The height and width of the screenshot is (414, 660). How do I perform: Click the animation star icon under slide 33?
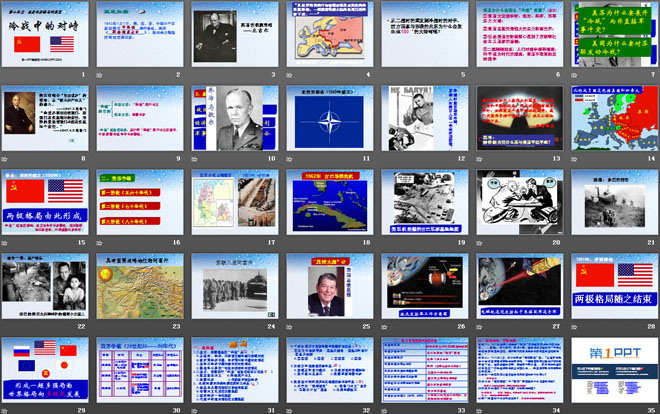384,410
